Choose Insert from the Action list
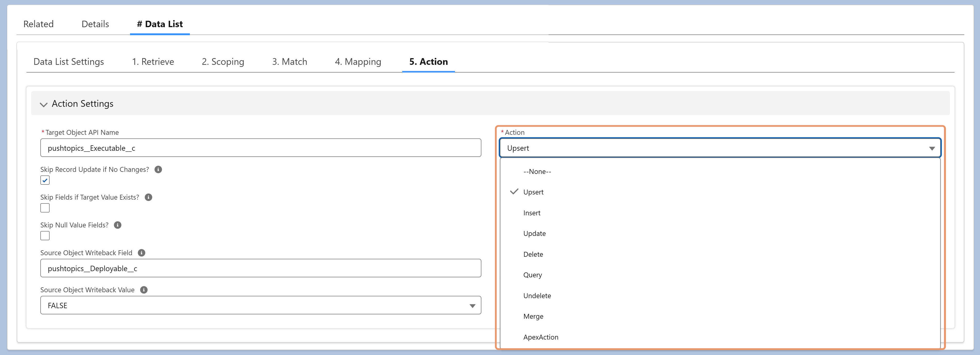 click(720, 213)
